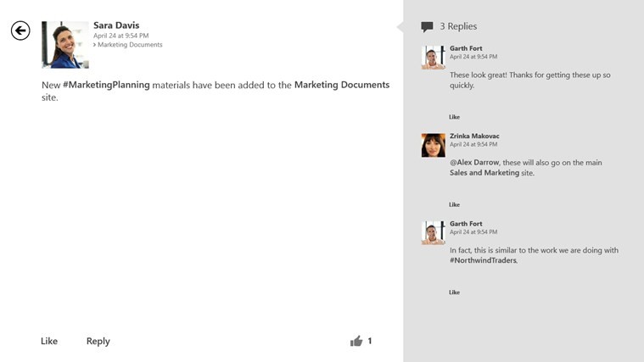
Task: Open Sara Davis's profile photo
Action: 64,45
